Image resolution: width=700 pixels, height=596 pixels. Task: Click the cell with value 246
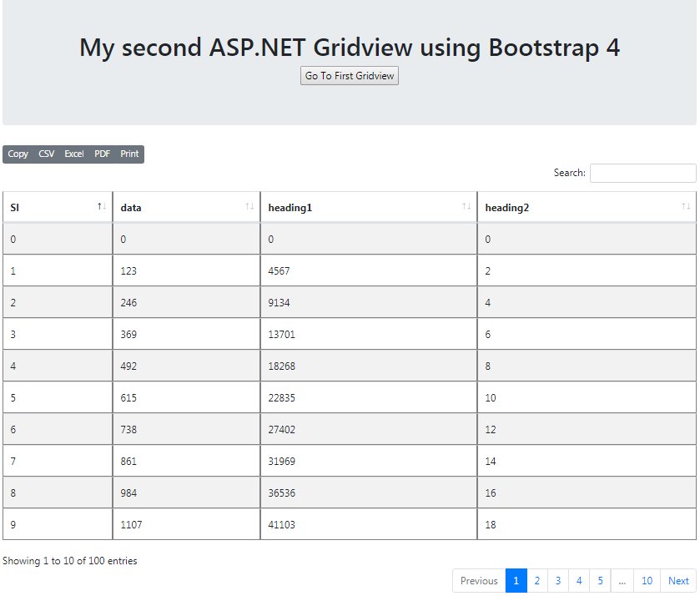[x=187, y=302]
